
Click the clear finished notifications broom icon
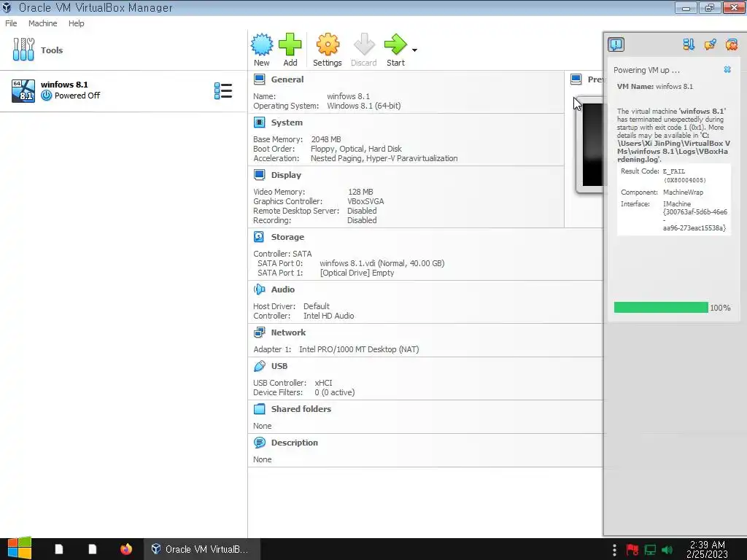pos(711,44)
